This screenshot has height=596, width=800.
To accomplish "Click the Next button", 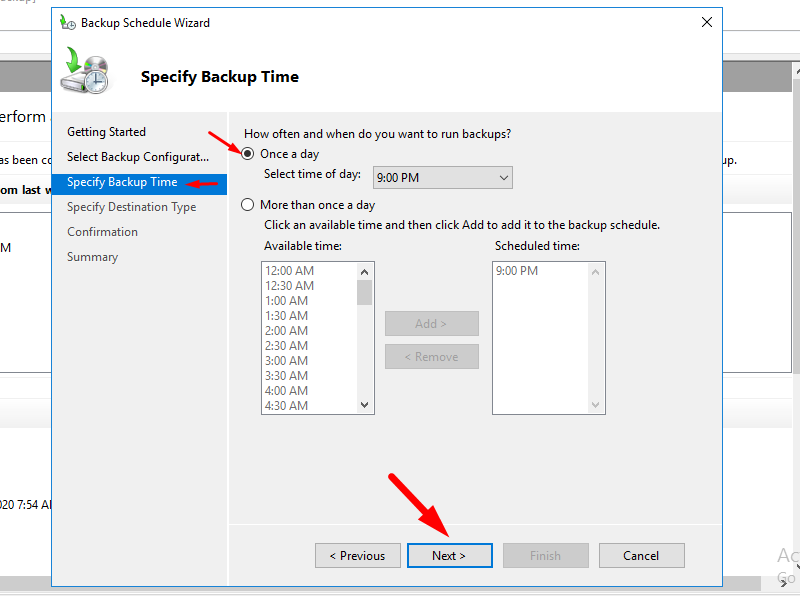I will point(449,556).
